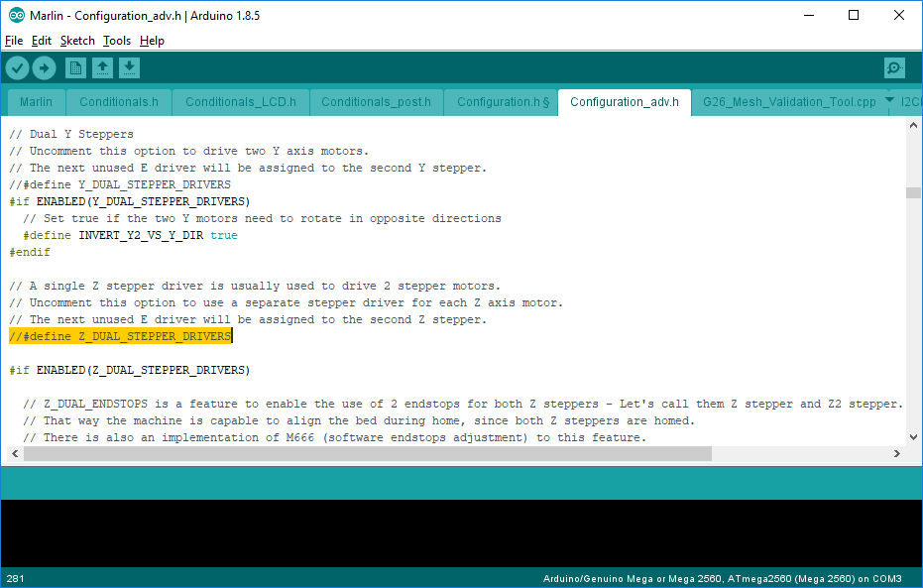This screenshot has width=923, height=588.
Task: Switch to the Marlin tab
Action: [35, 101]
